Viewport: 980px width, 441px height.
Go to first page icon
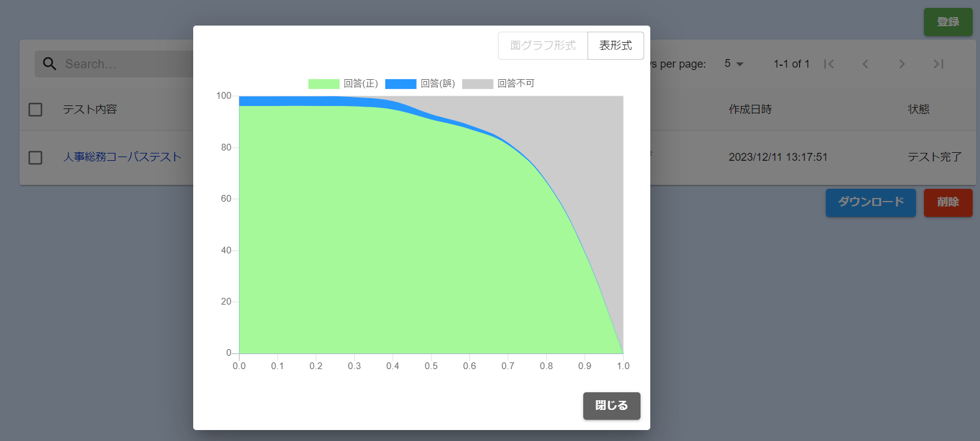pos(829,64)
